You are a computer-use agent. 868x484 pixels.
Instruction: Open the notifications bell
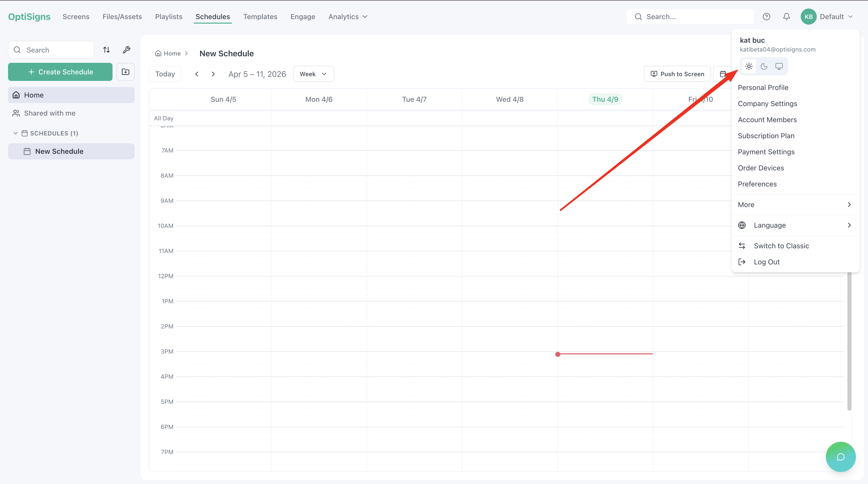[786, 16]
